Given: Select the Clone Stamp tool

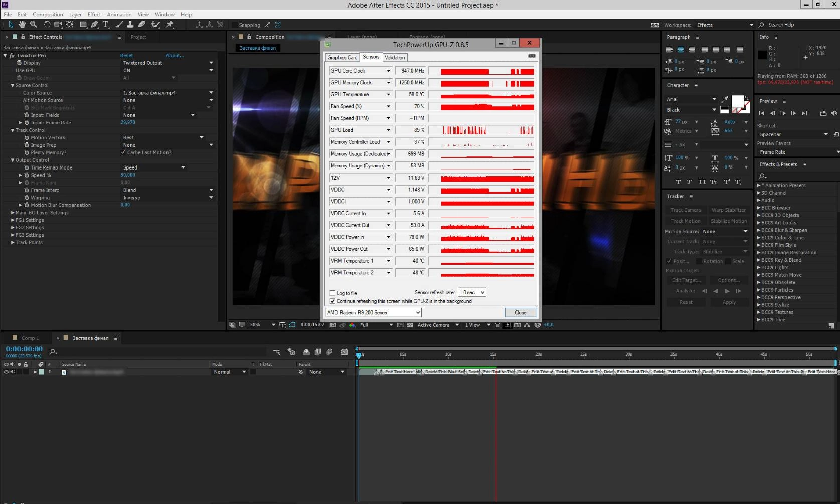Looking at the screenshot, I should [x=130, y=24].
